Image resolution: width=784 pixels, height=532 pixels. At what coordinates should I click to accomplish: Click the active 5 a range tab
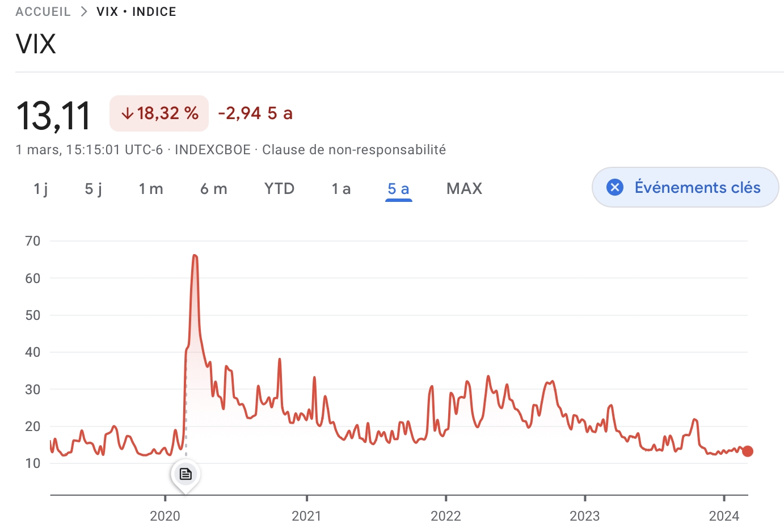[x=398, y=189]
